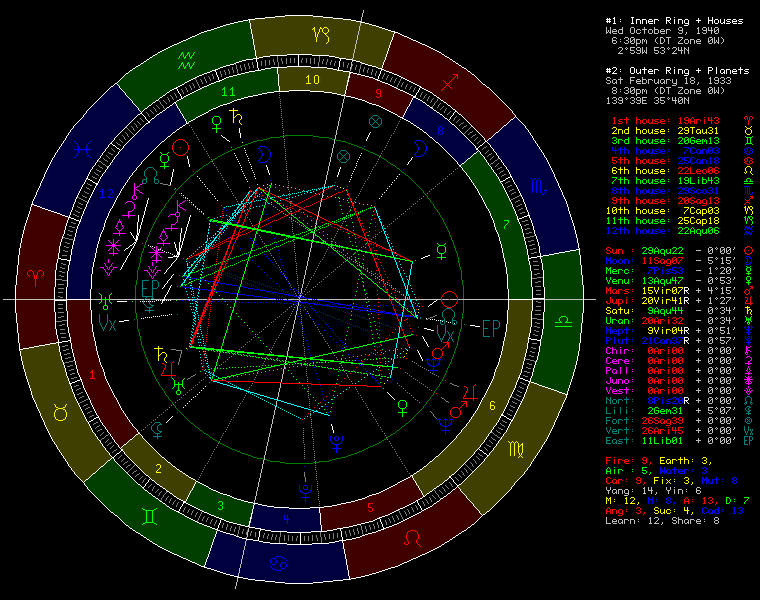Click the Virgo glyph in the outer zodiac ring

[x=515, y=449]
